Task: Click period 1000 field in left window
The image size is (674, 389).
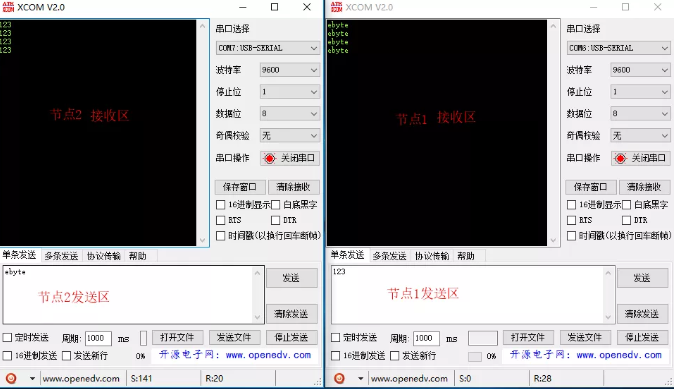Action: pos(98,338)
